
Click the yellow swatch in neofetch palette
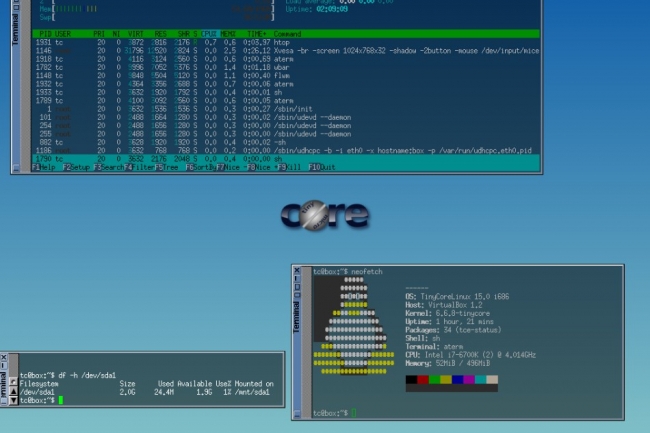(446, 380)
